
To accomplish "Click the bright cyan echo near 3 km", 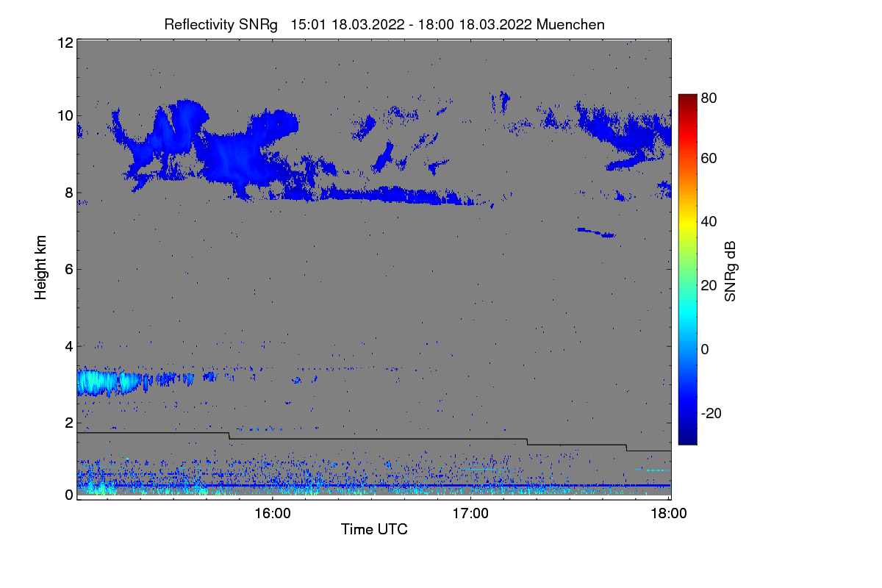I will coord(107,381).
